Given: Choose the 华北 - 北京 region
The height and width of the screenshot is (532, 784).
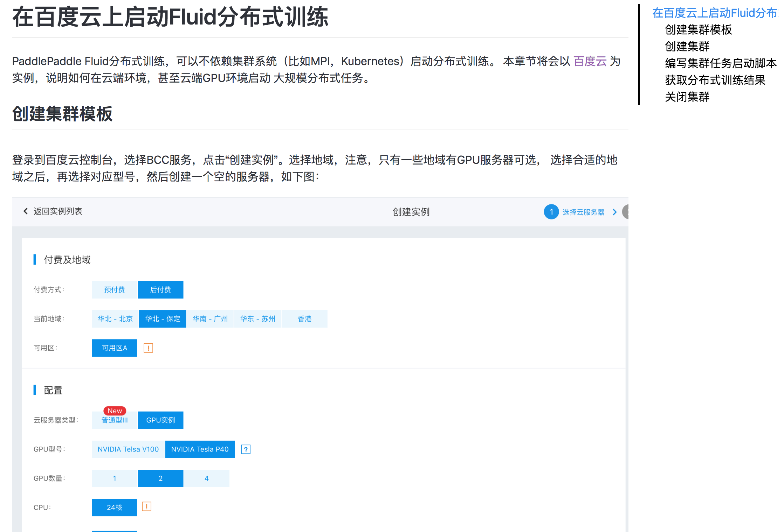Looking at the screenshot, I should click(x=115, y=319).
